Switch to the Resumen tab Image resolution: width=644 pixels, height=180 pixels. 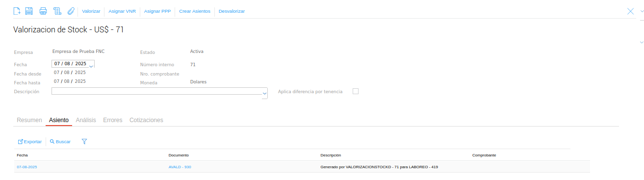pyautogui.click(x=29, y=120)
